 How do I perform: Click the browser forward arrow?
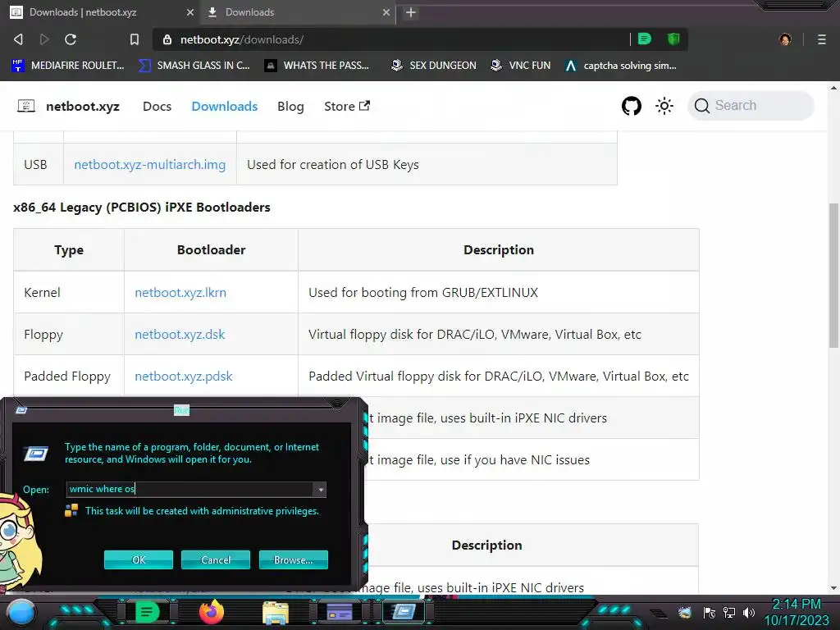coord(44,39)
